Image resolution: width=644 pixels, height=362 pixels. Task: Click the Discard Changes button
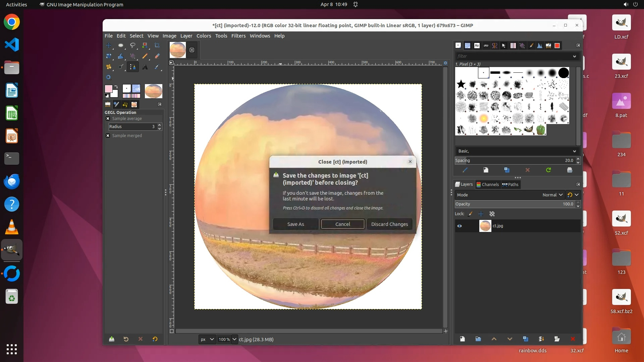(x=389, y=224)
